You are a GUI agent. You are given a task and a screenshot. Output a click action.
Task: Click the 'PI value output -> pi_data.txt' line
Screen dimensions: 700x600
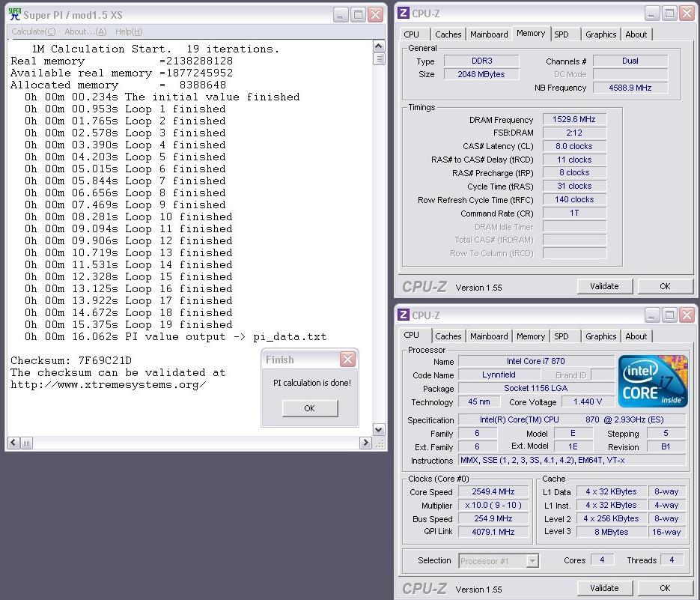tap(175, 336)
